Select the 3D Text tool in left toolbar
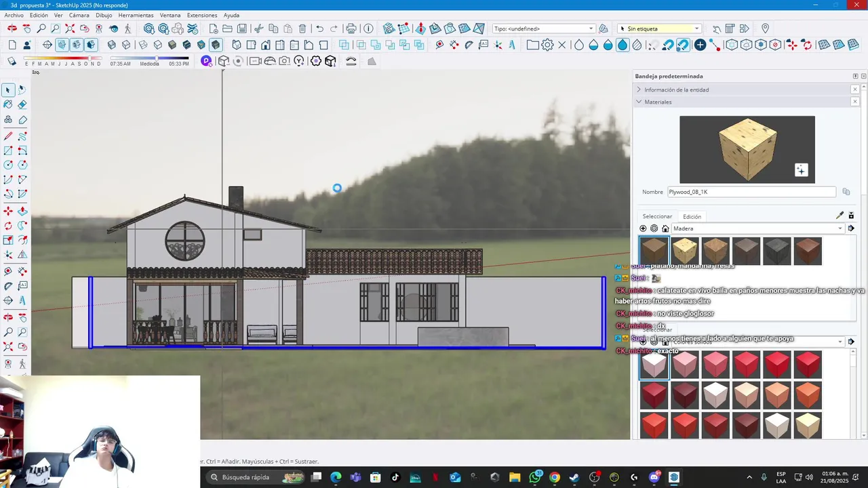The image size is (868, 488). 22,300
